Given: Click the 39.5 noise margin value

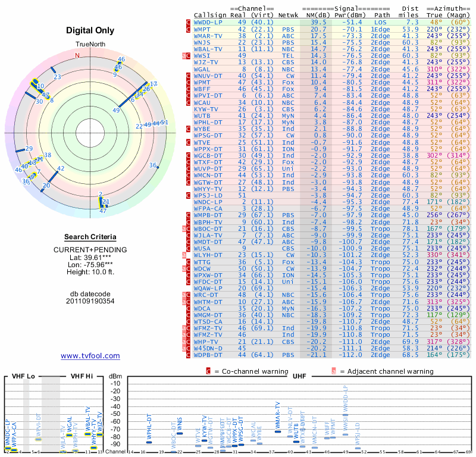Looking at the screenshot, I should [318, 23].
